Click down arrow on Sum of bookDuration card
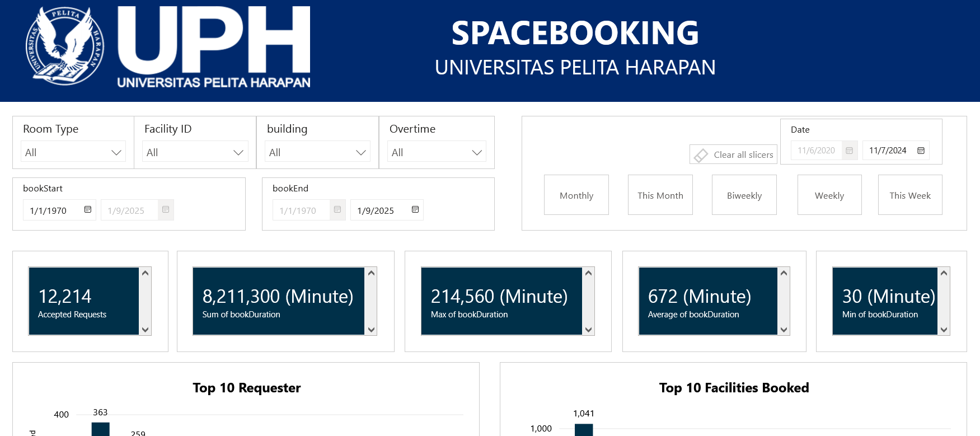The image size is (980, 436). 371,330
